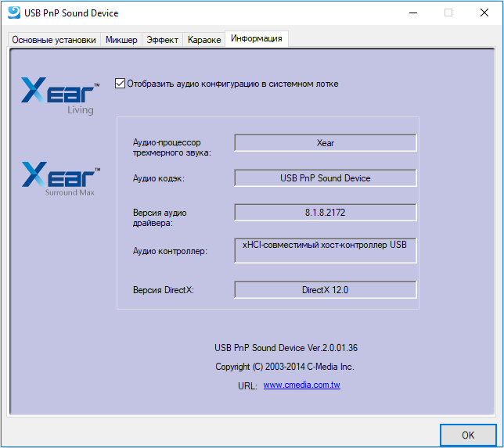The height and width of the screenshot is (448, 504).
Task: Open the Основные установки tab
Action: 54,40
